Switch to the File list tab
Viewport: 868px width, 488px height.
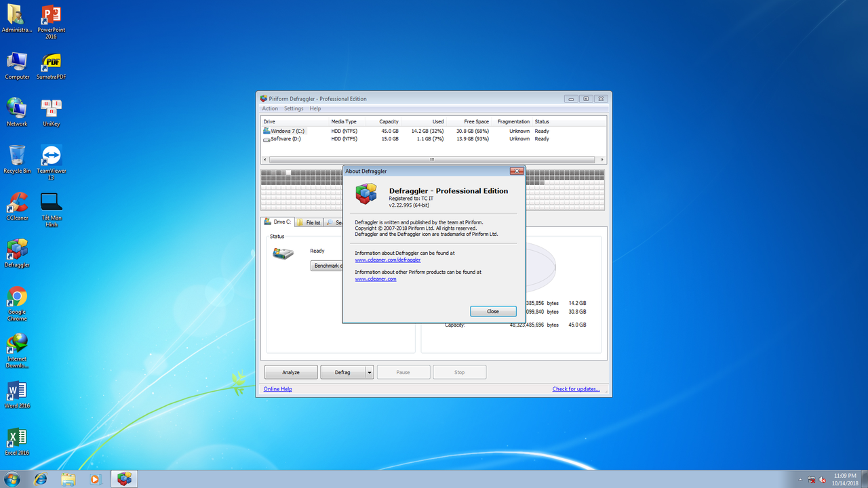(x=309, y=222)
